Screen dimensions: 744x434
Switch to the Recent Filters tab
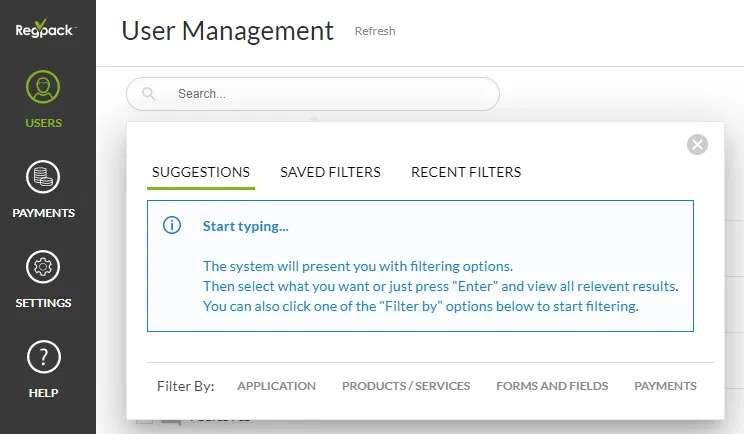(x=466, y=172)
